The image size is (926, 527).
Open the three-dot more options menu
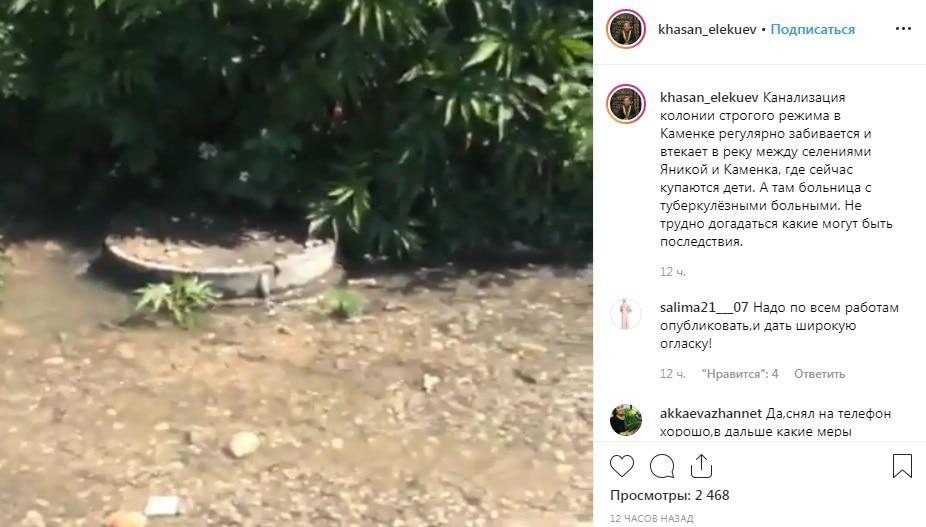[x=904, y=29]
